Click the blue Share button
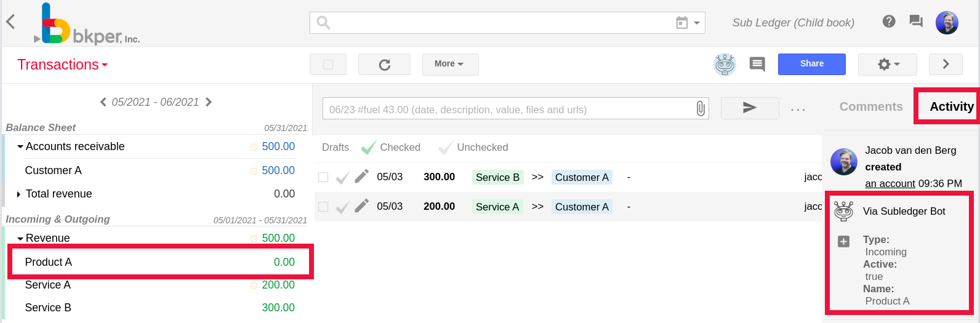Screen dimensions: 980x323 click(x=811, y=64)
